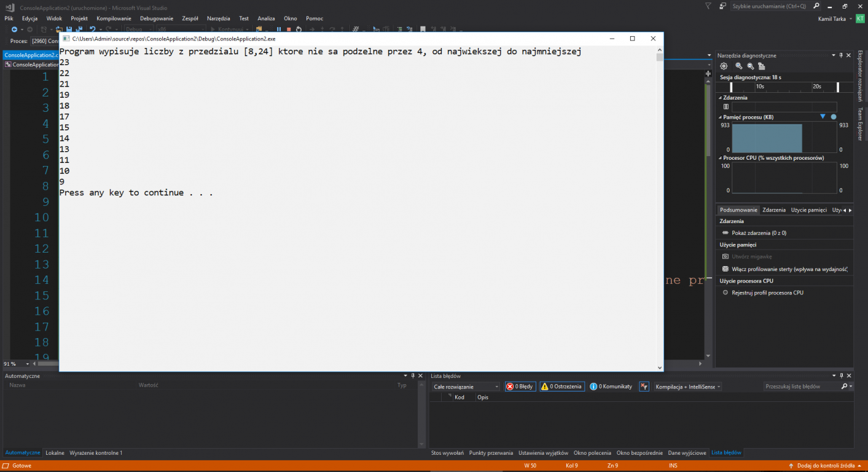Click Pokaż zdarzenia (0 z 0) link
868x472 pixels.
click(x=759, y=233)
